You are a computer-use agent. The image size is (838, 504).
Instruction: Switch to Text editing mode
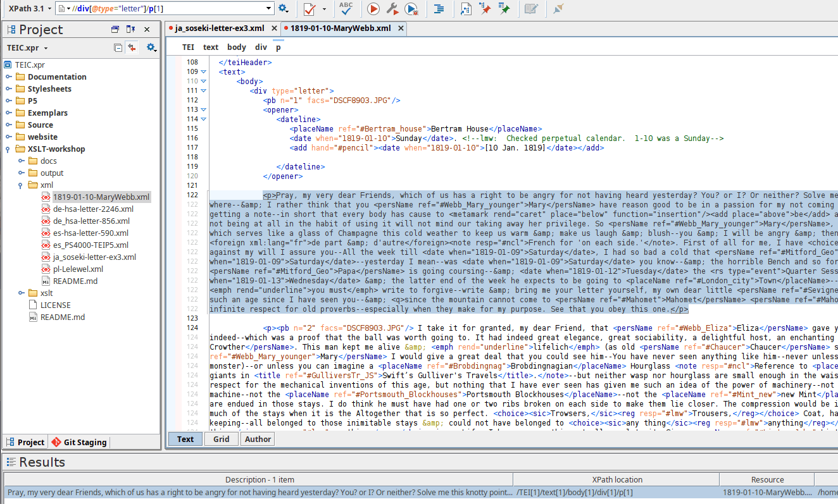coord(185,439)
